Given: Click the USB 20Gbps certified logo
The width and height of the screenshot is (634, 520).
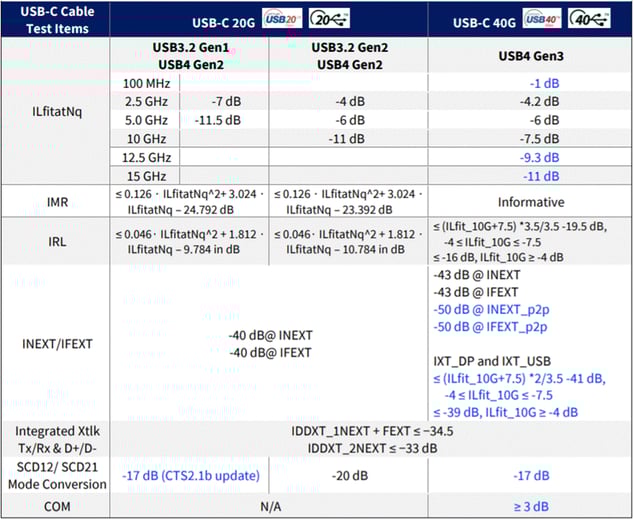Looking at the screenshot, I should tap(282, 18).
